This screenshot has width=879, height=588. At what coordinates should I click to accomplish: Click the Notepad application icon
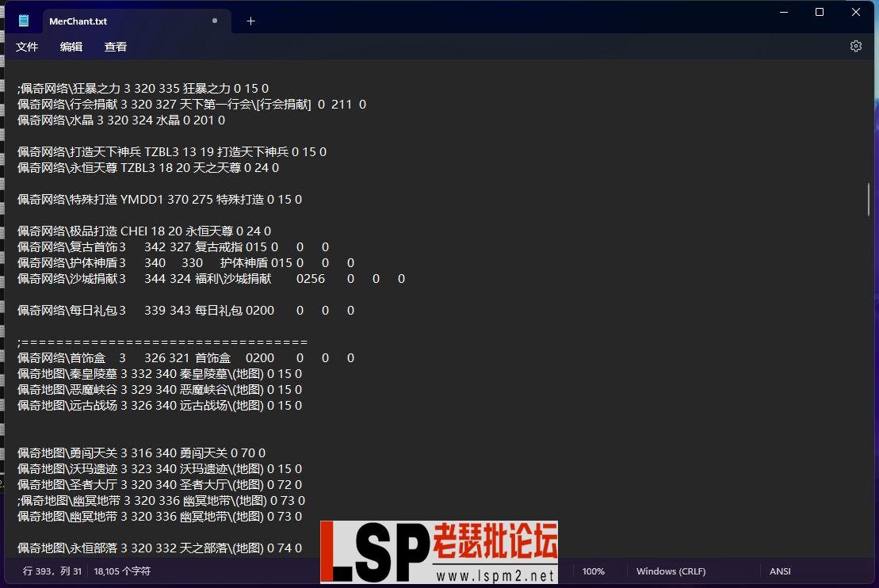coord(22,20)
